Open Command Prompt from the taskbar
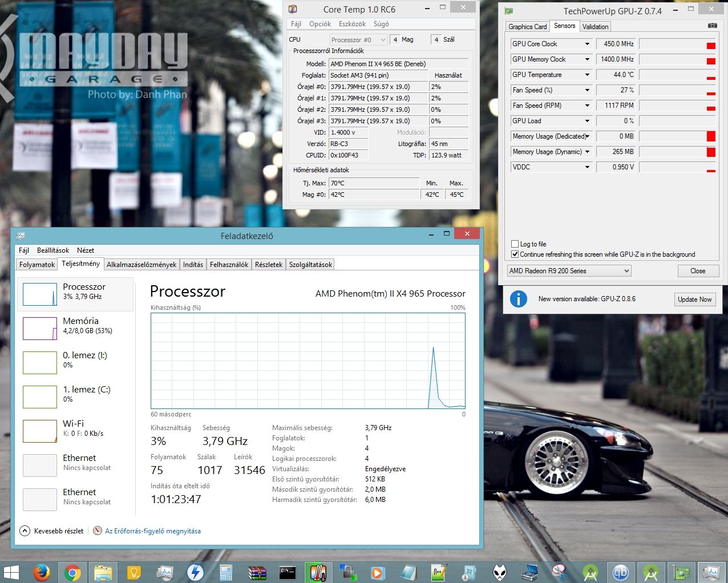The image size is (728, 583). (x=288, y=572)
